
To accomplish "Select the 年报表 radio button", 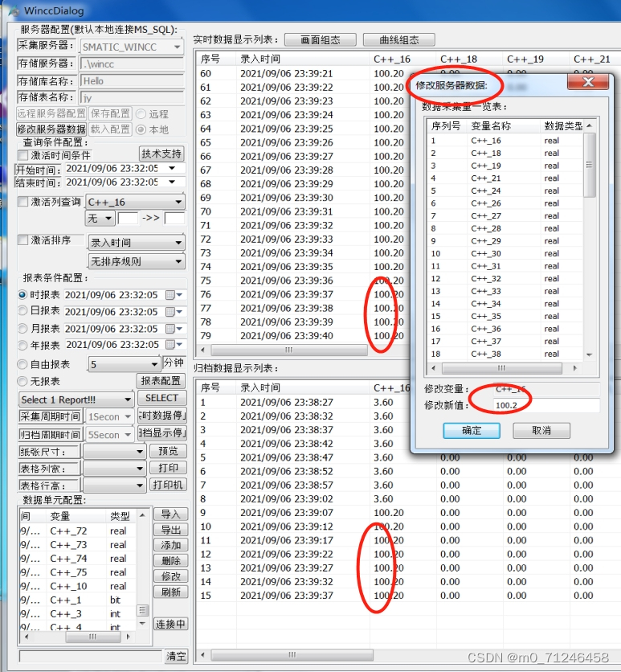I will pos(22,345).
